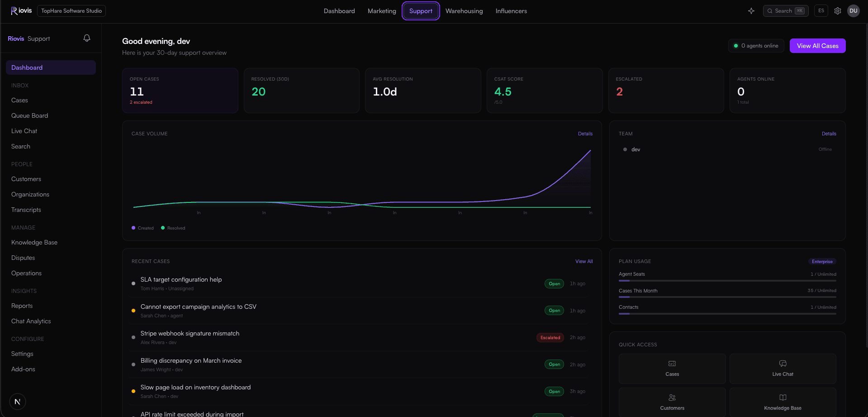
Task: Open the TopHare Software Studio workspace selector
Action: [x=71, y=11]
